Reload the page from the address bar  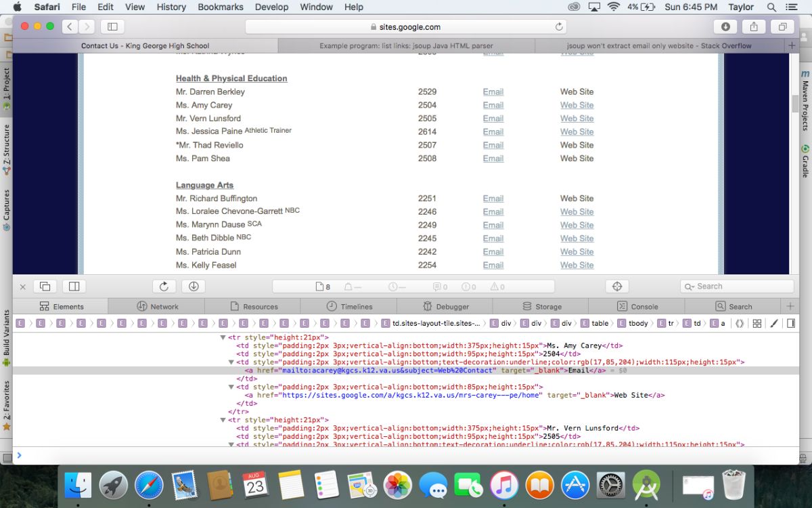pos(559,27)
